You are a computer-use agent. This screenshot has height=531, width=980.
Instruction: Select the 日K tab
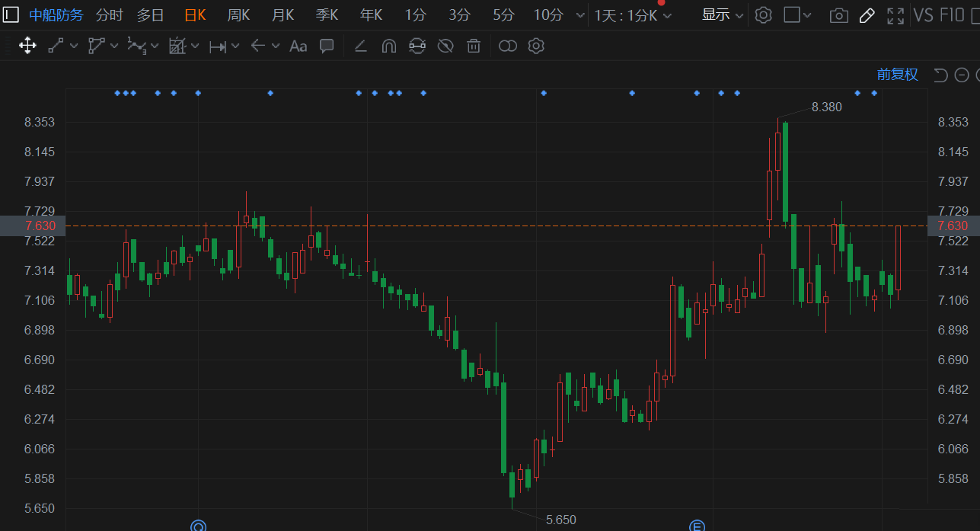(x=195, y=14)
